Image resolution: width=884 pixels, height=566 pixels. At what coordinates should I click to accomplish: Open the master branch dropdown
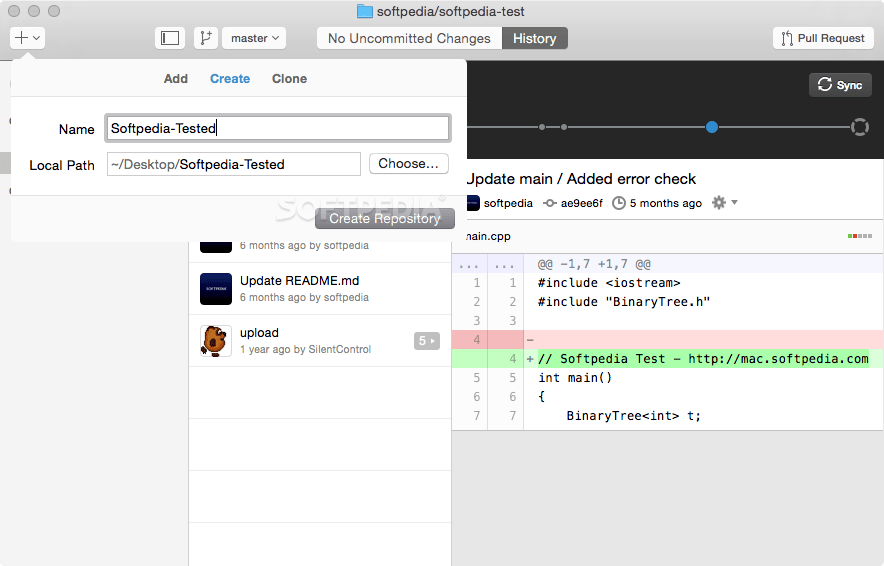tap(254, 38)
